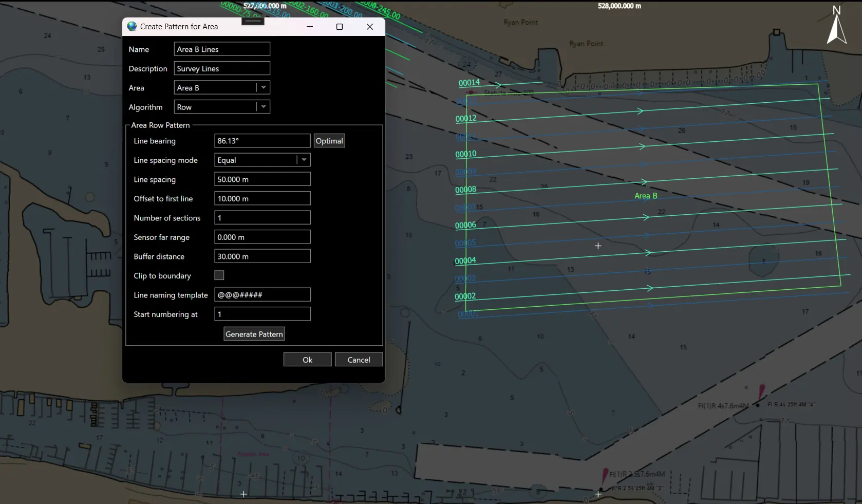The height and width of the screenshot is (504, 862).
Task: Click the Line bearing input field
Action: tap(262, 141)
